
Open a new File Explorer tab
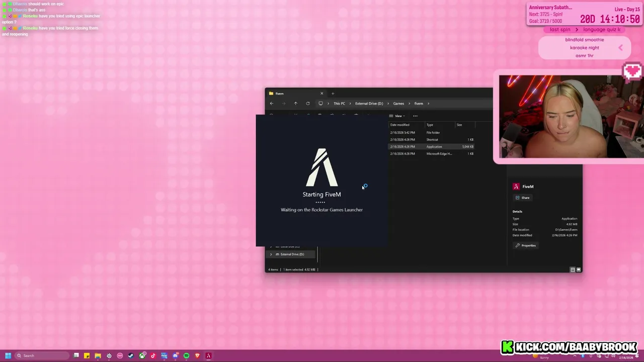click(x=333, y=94)
